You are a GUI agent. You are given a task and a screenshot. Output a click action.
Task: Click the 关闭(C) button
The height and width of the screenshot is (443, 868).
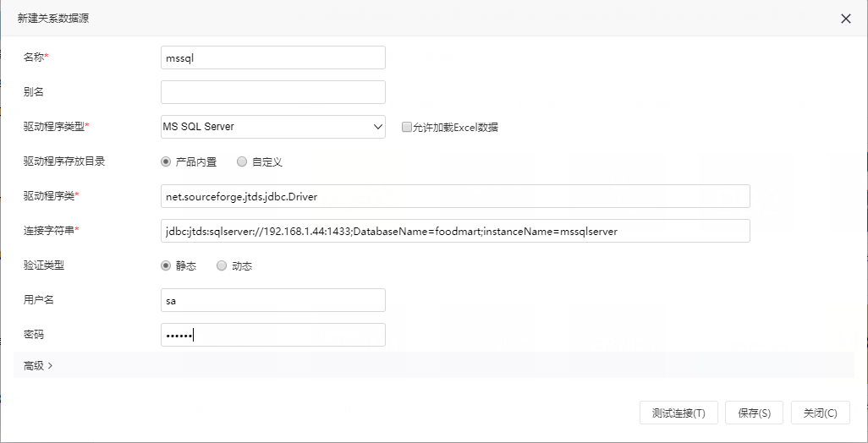pos(821,413)
